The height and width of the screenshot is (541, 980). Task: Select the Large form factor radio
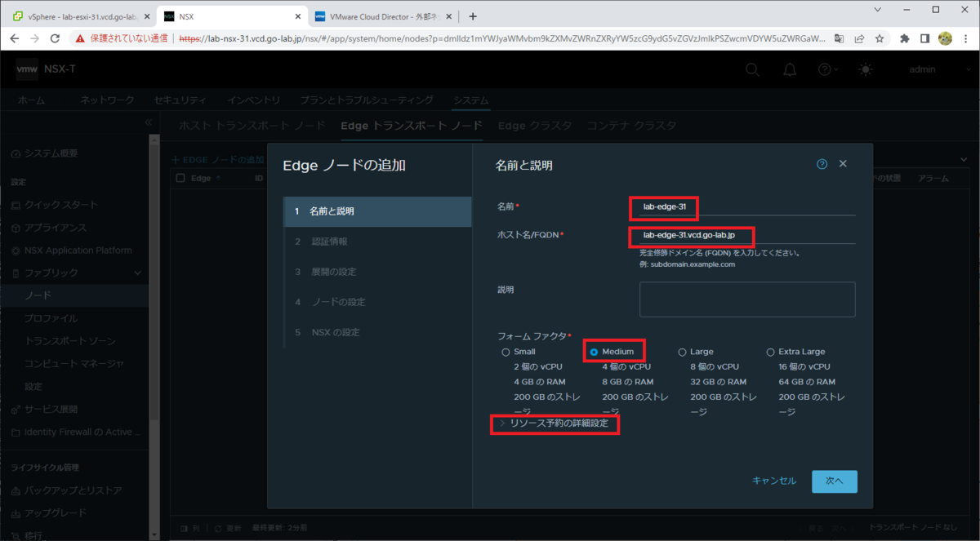pos(682,352)
